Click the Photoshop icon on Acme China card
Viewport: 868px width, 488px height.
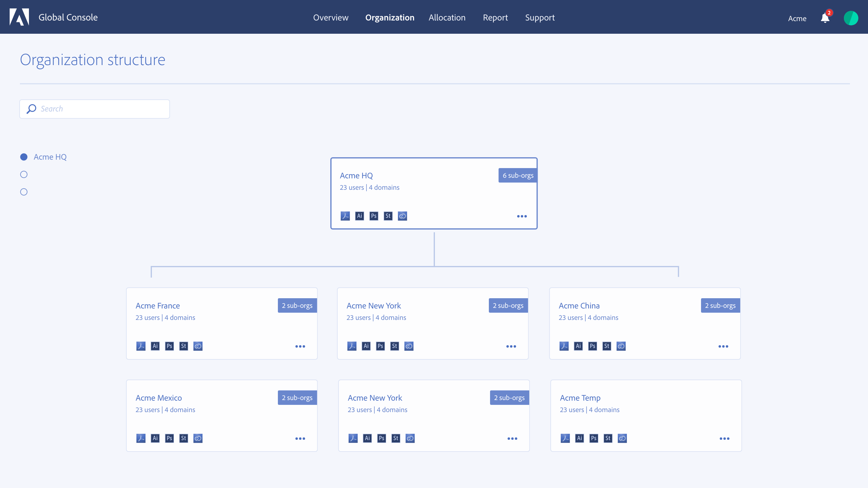tap(592, 346)
